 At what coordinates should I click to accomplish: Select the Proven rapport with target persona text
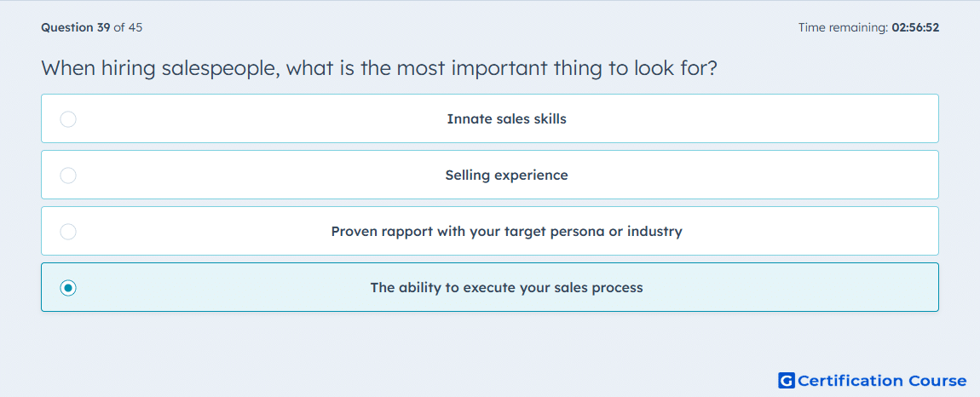coord(507,232)
